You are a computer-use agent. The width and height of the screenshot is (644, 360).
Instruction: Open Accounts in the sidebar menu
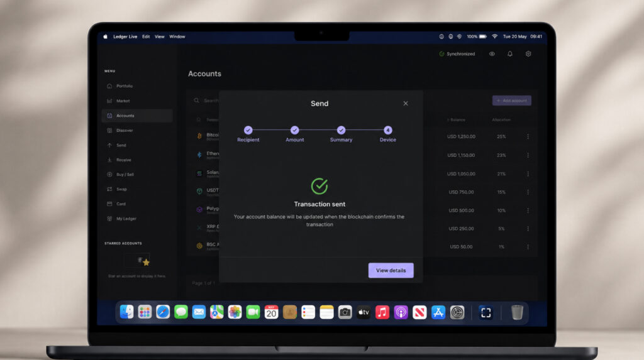[x=136, y=116]
